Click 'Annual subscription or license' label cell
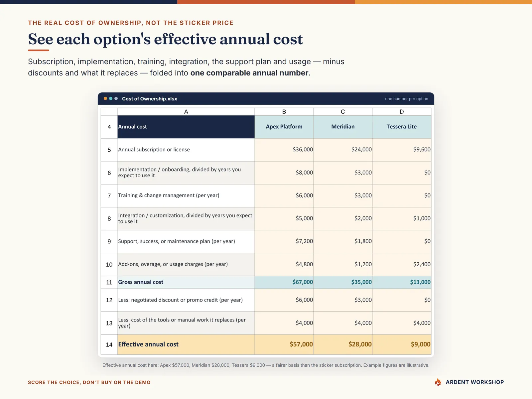Screen dimensions: 532x399 click(x=186, y=150)
